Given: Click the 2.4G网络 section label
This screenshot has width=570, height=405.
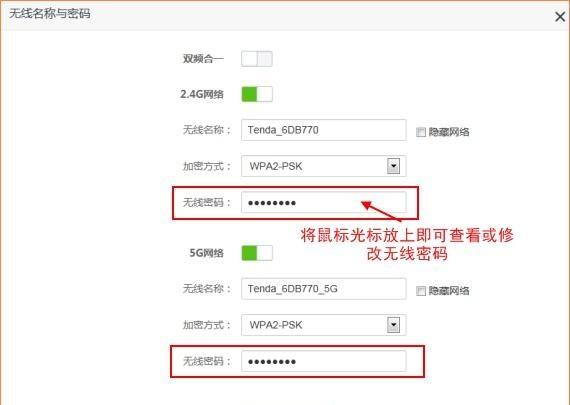Looking at the screenshot, I should [x=202, y=94].
